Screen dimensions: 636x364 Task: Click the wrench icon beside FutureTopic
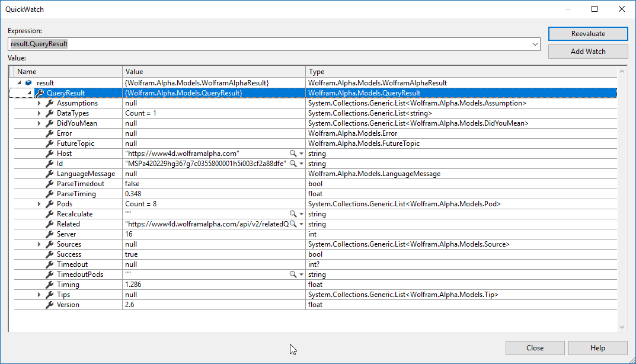(49, 143)
